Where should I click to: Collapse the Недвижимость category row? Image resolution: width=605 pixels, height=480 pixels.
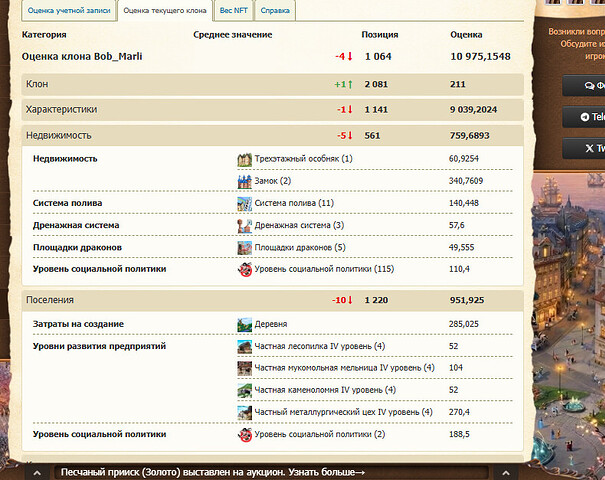[272, 135]
